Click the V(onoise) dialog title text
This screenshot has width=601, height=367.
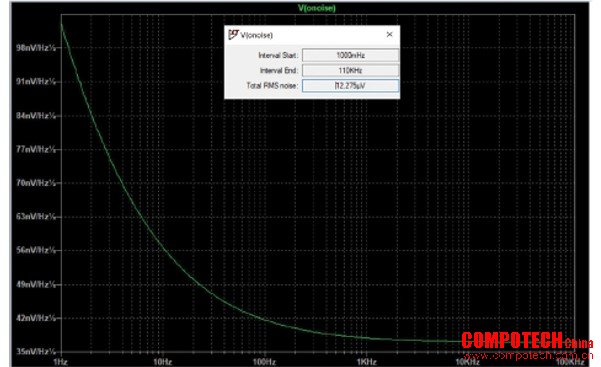pyautogui.click(x=256, y=35)
